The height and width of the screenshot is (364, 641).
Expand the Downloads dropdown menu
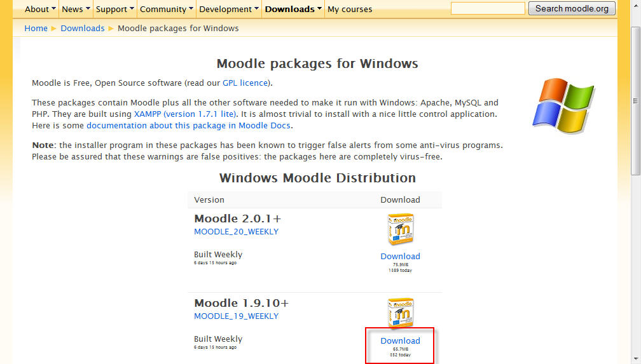point(293,9)
